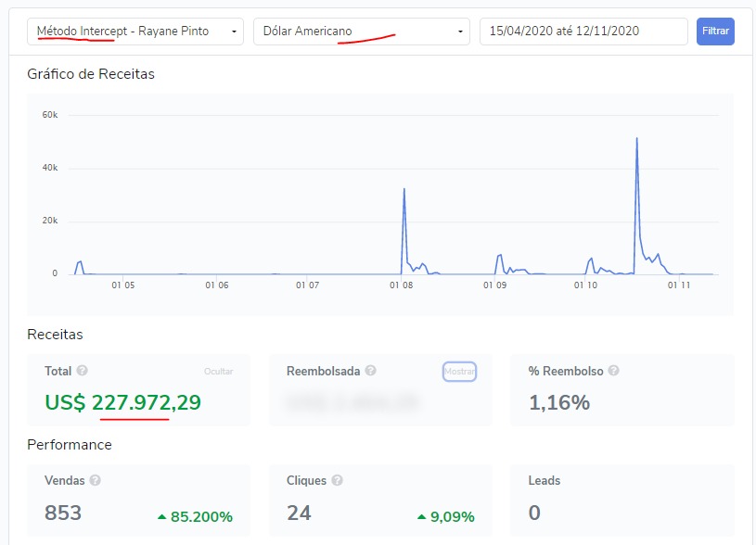Click help icon next to Cliques

(338, 480)
